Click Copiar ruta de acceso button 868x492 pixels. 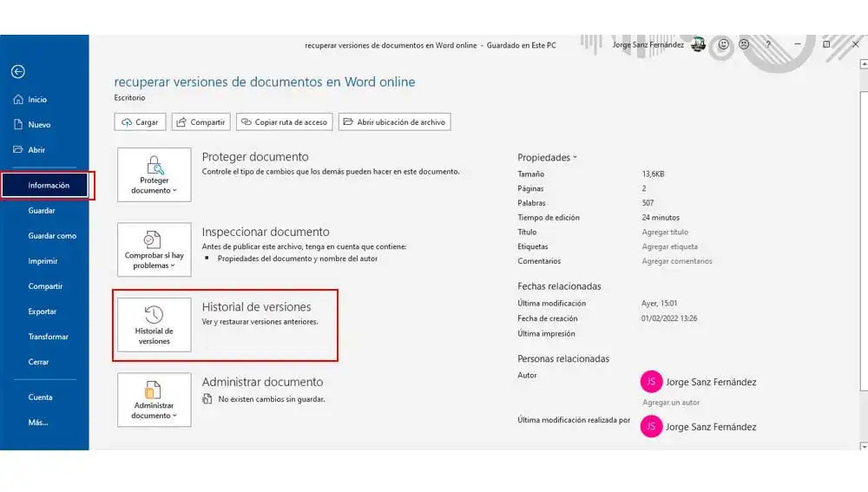click(x=285, y=121)
